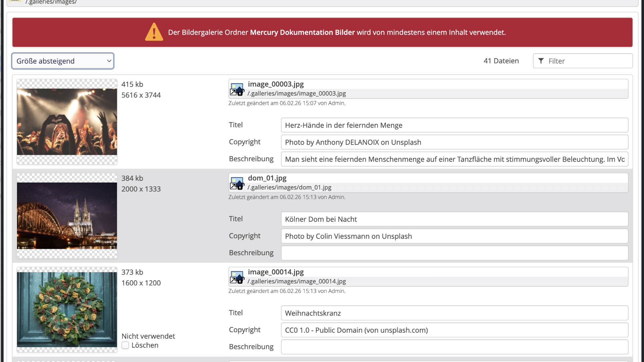Click Titel field Herz-Hände in der feiernden Menge
The image size is (644, 362).
point(454,125)
